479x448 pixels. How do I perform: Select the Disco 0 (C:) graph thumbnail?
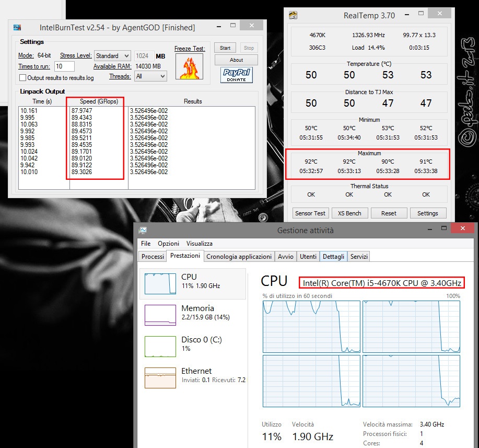160,347
